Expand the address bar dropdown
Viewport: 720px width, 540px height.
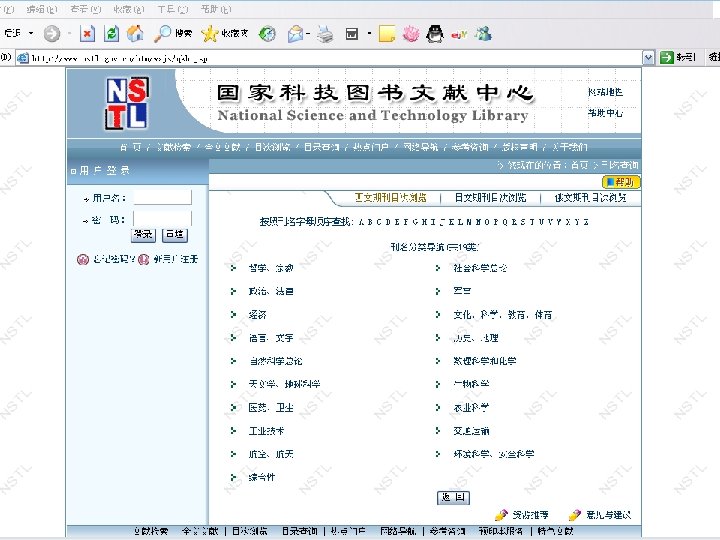coord(648,58)
